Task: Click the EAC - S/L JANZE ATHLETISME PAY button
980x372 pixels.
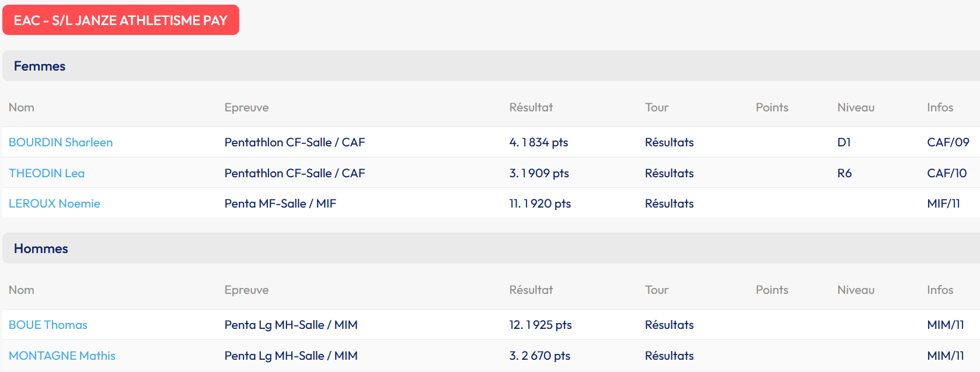Action: point(120,20)
